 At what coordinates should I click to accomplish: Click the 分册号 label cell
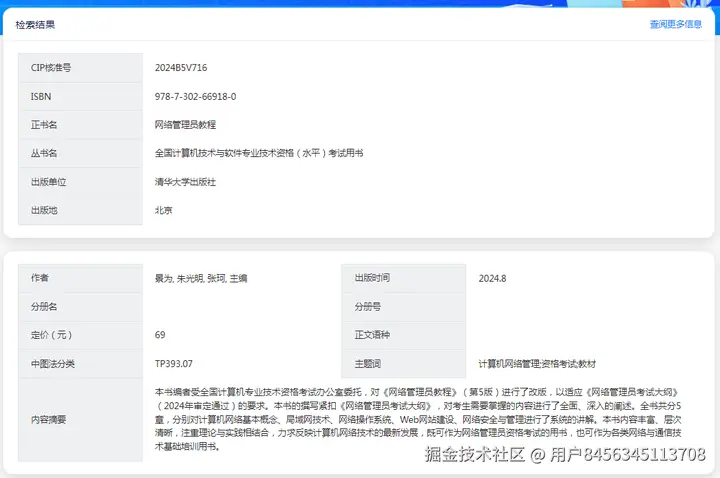pyautogui.click(x=404, y=307)
